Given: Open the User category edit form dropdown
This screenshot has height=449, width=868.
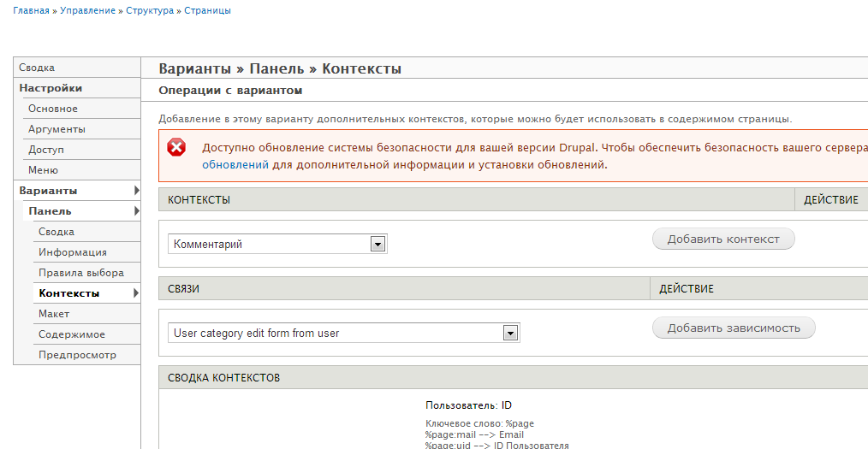Looking at the screenshot, I should 344,333.
